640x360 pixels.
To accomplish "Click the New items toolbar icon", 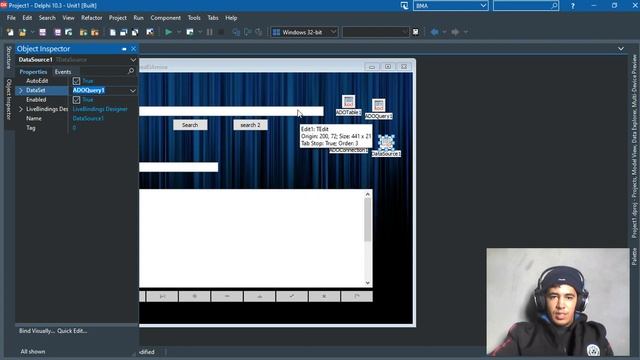I will (x=10, y=32).
